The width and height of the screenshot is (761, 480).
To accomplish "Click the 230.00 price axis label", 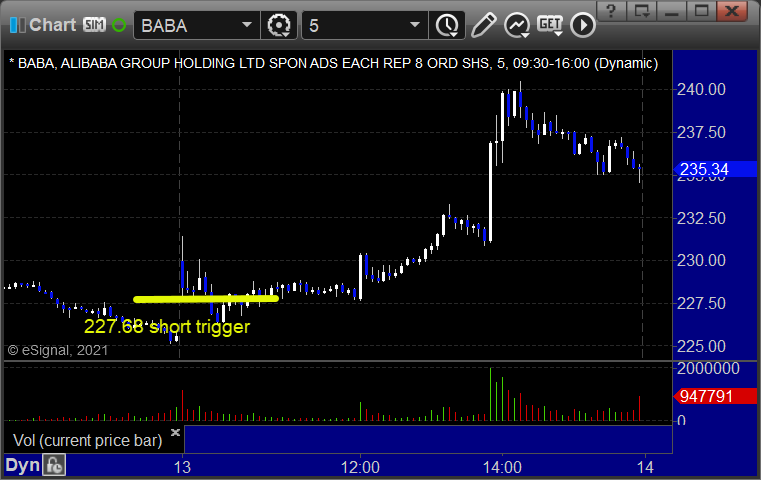I will coord(701,261).
